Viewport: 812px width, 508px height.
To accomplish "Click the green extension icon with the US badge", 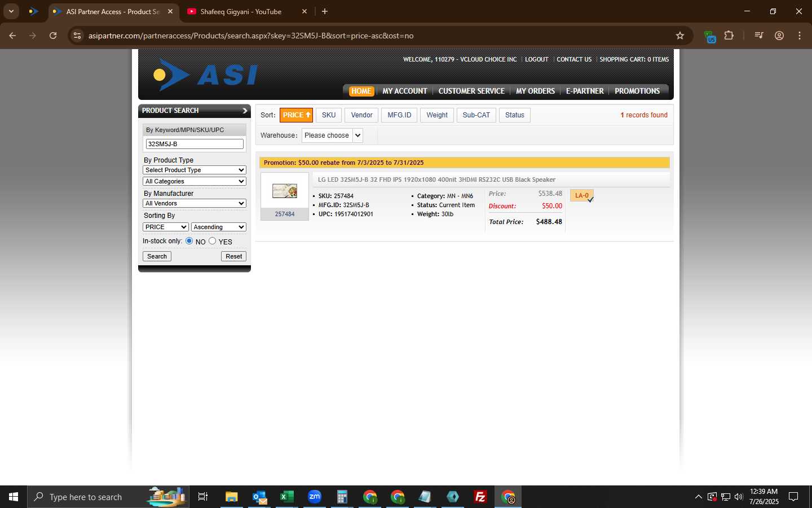I will (710, 37).
